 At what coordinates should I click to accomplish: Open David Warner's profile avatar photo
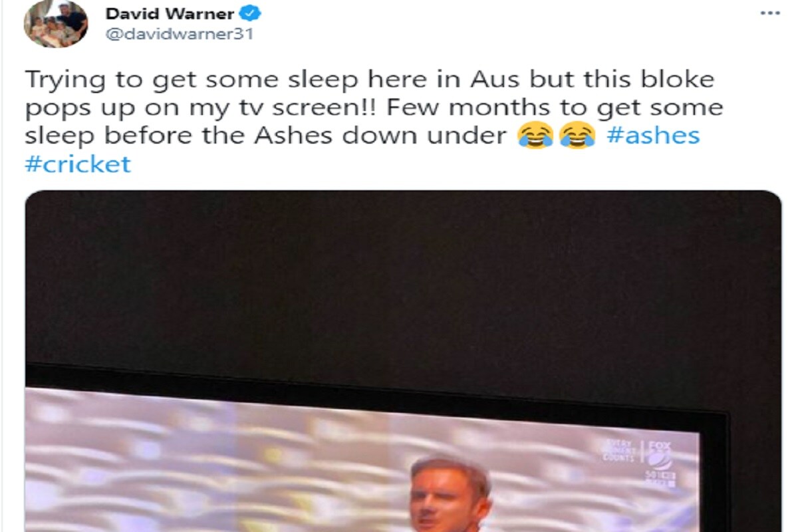pyautogui.click(x=56, y=24)
